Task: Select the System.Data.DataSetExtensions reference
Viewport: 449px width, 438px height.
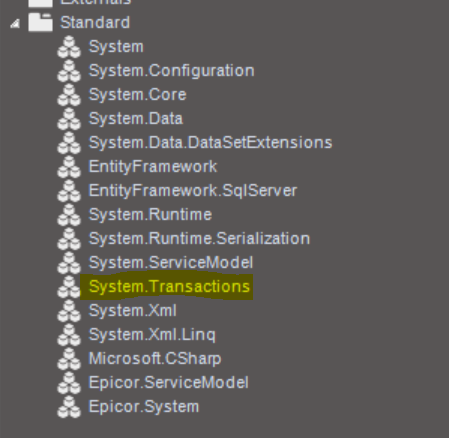Action: pos(210,143)
